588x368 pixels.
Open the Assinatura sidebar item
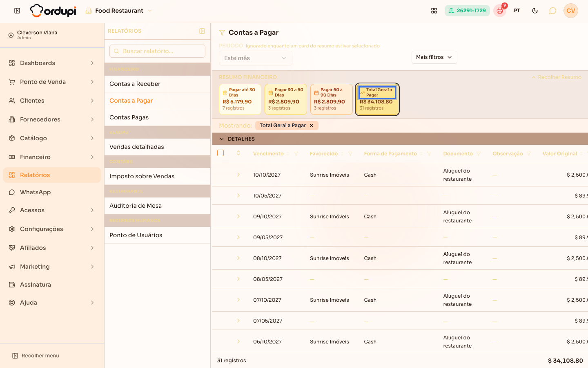pos(52,285)
